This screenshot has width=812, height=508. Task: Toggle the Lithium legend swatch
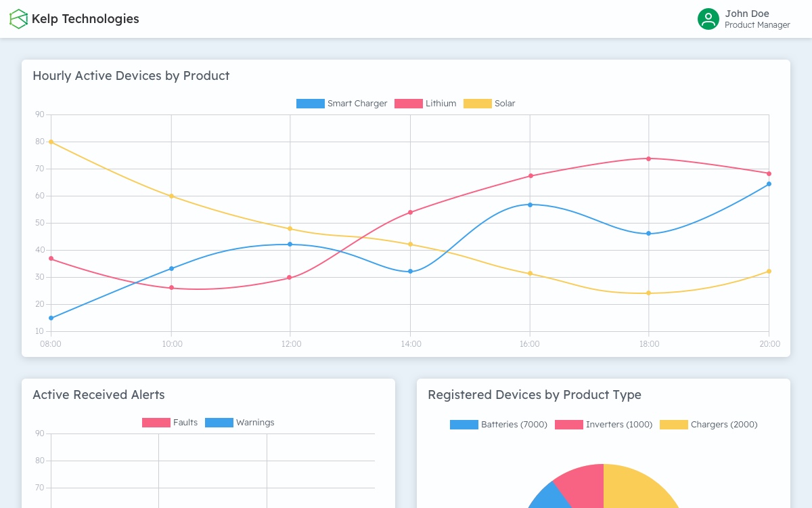(x=409, y=104)
